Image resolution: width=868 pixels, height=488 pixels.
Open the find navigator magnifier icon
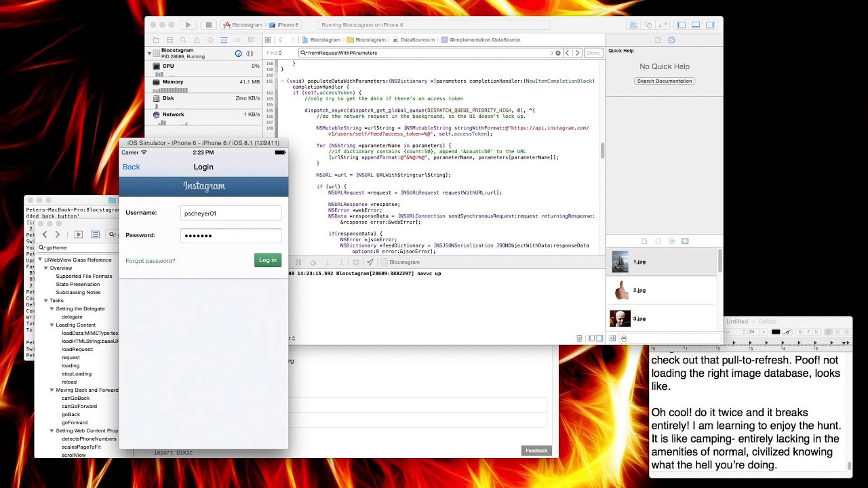(183, 40)
